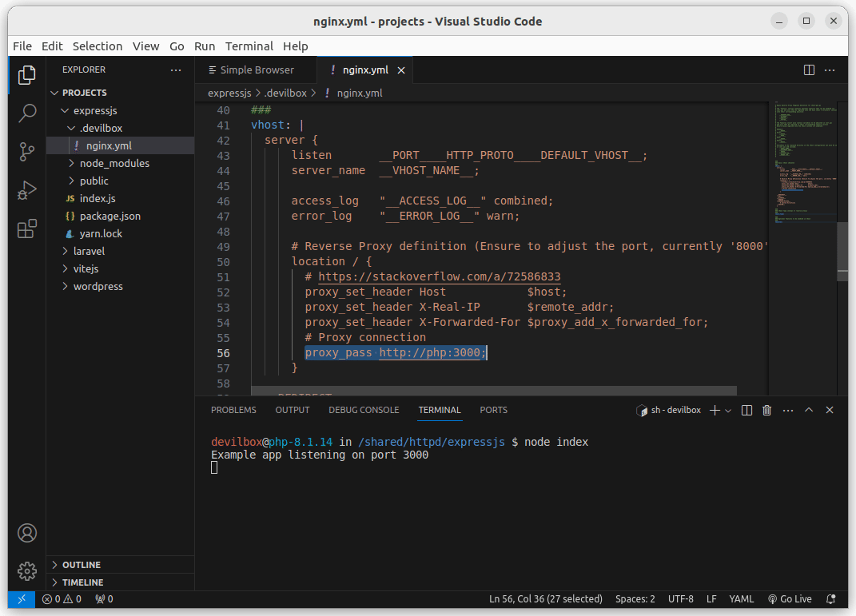Open the Source Control view
Screen dimensions: 856x616
27,151
